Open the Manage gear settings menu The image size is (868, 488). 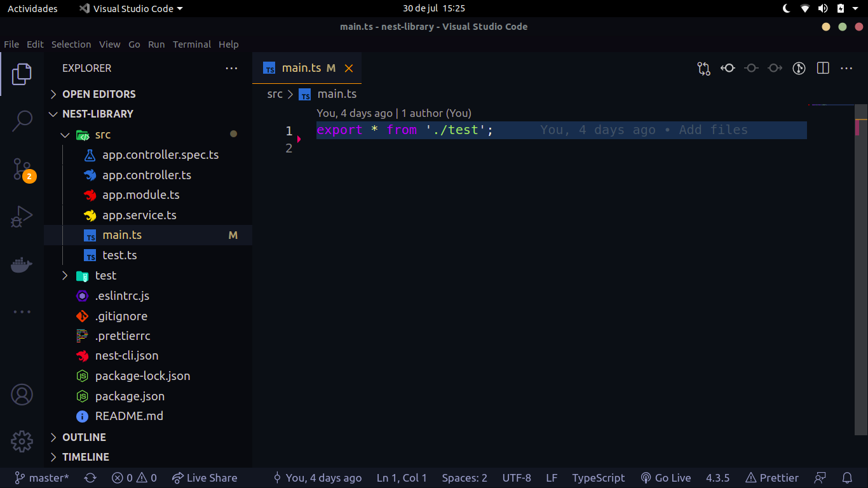point(22,441)
